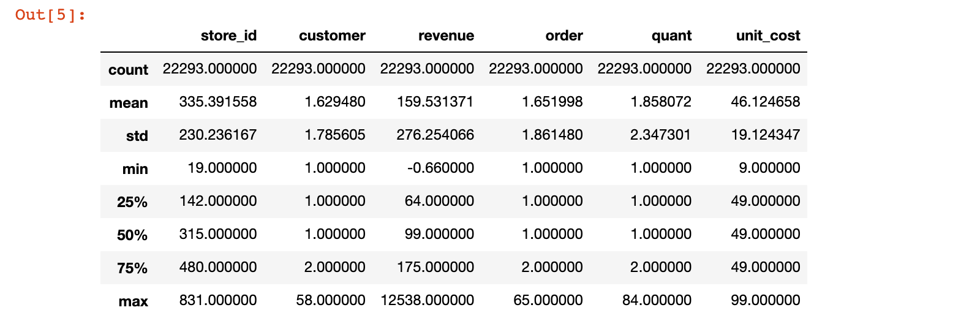Select the store_id column header
The width and height of the screenshot is (980, 321).
(x=228, y=36)
